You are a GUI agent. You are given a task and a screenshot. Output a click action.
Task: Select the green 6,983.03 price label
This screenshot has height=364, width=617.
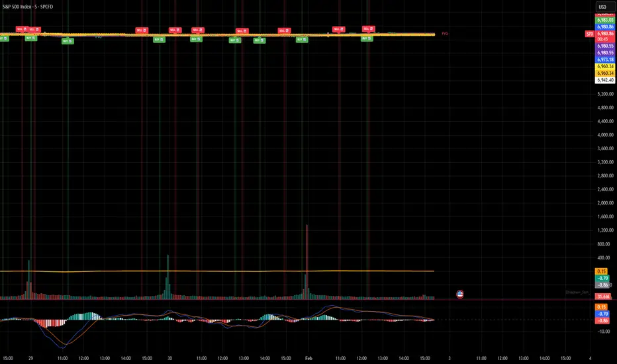tap(605, 20)
